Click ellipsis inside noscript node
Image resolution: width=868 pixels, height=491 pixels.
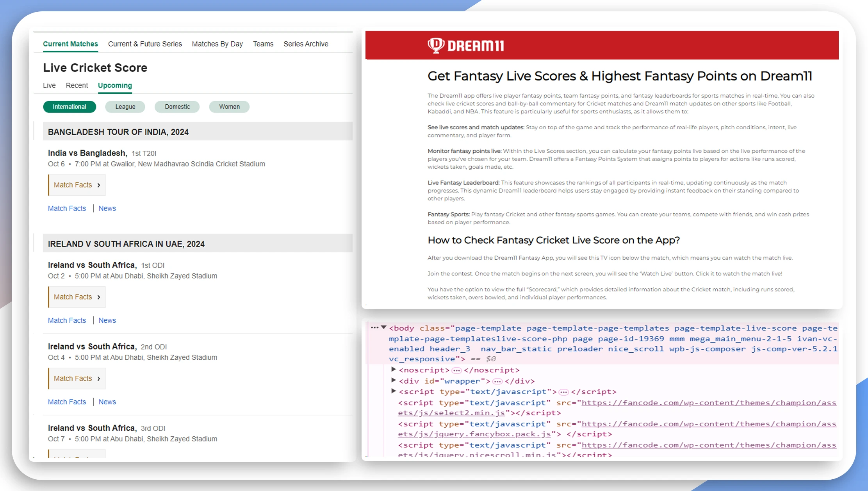(456, 370)
